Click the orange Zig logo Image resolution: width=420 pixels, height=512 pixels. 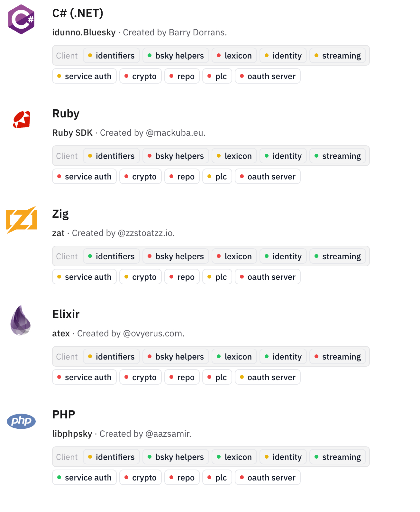(21, 220)
